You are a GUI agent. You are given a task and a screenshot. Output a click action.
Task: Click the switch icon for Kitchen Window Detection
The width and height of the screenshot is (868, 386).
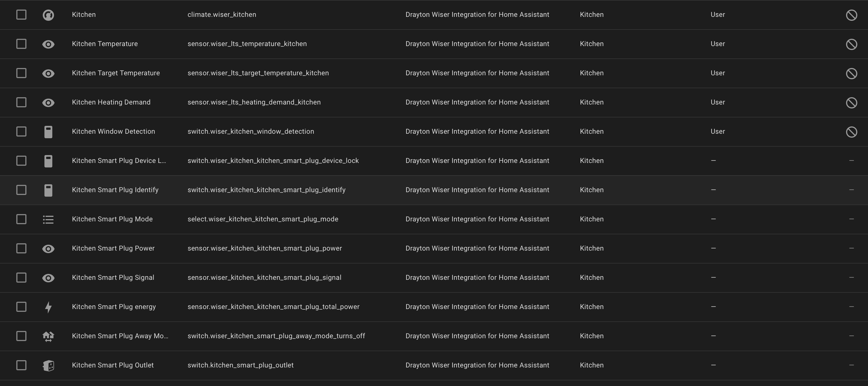click(x=48, y=131)
